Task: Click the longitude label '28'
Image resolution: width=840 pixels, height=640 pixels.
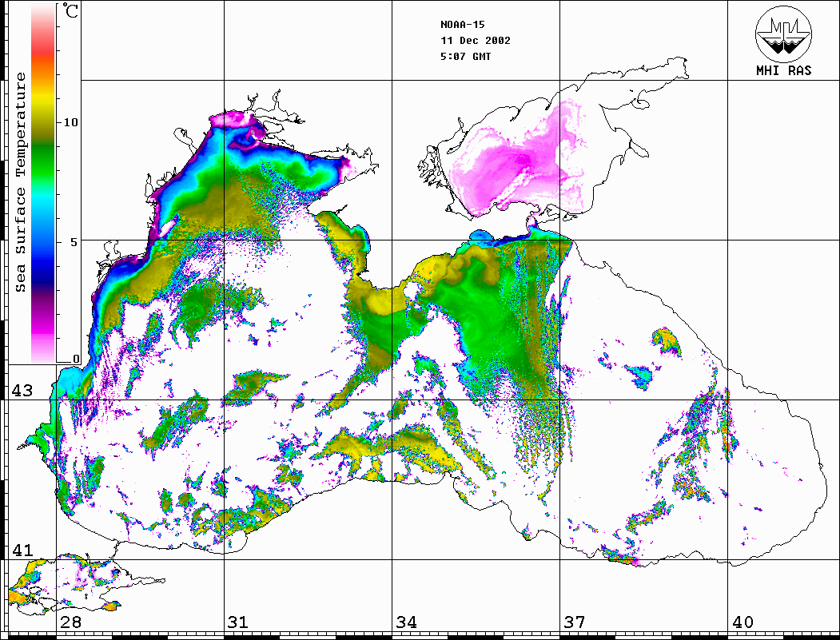Action: point(70,622)
